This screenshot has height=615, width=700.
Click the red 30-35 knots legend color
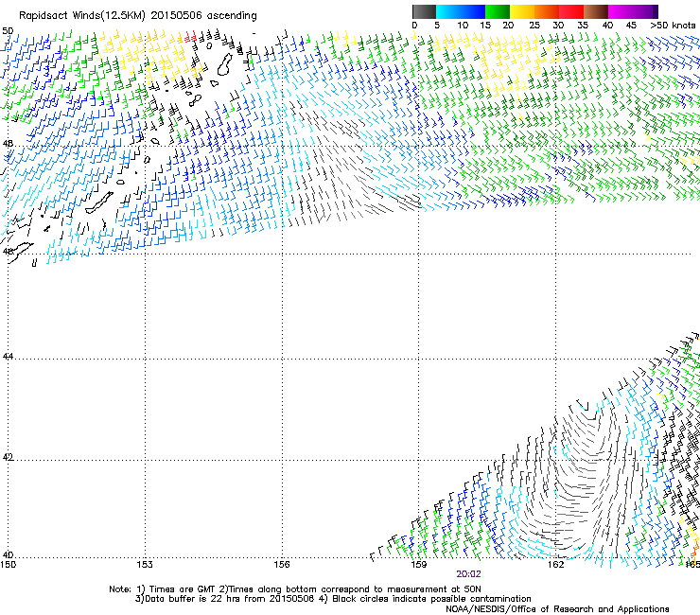tap(571, 11)
